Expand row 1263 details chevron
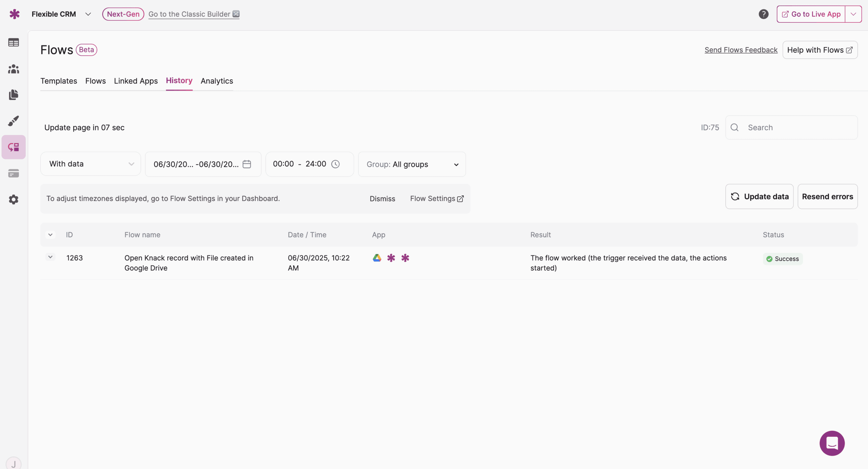868x469 pixels. pyautogui.click(x=50, y=257)
